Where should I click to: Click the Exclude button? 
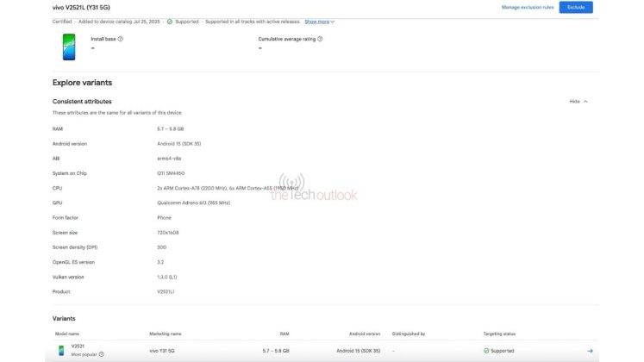click(x=575, y=7)
